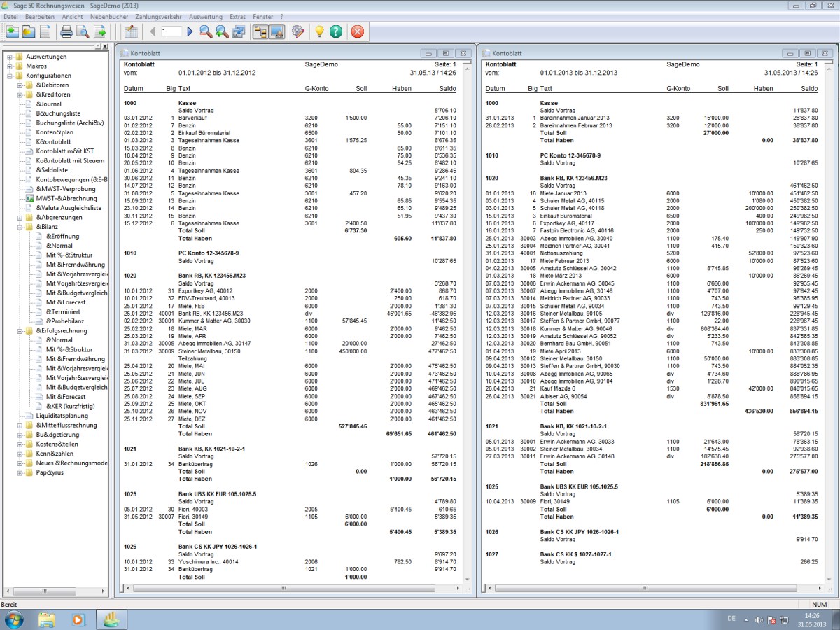
Task: Click the magnifier search toolbar icon
Action: (x=206, y=31)
